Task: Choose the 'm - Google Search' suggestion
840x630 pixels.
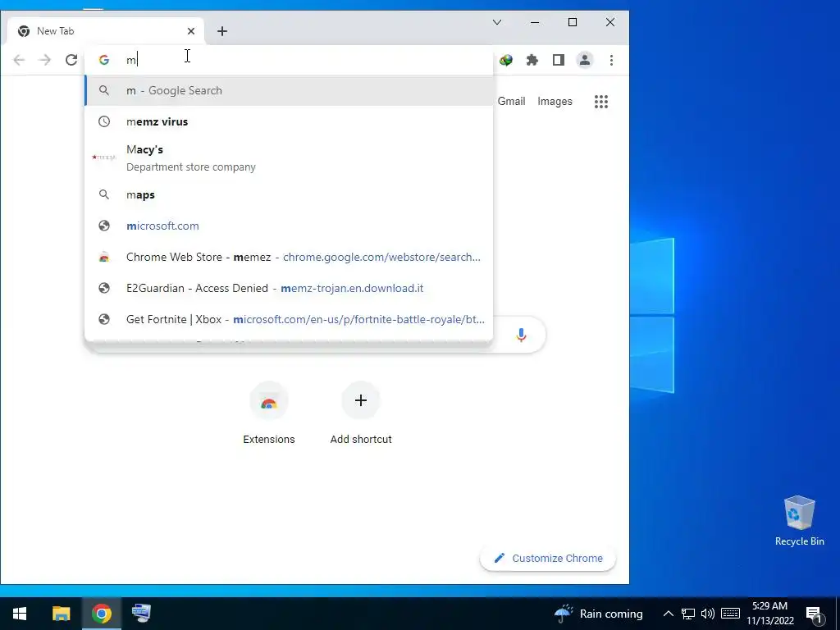Action: (289, 90)
